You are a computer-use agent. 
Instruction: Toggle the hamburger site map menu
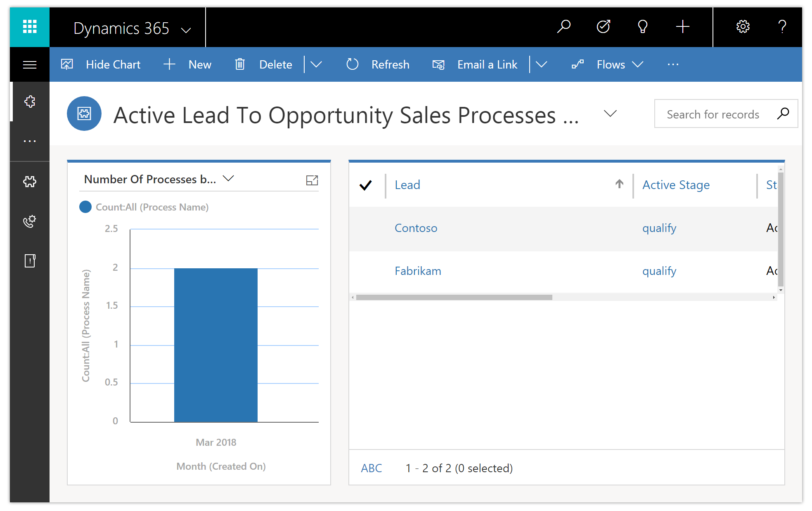tap(30, 64)
